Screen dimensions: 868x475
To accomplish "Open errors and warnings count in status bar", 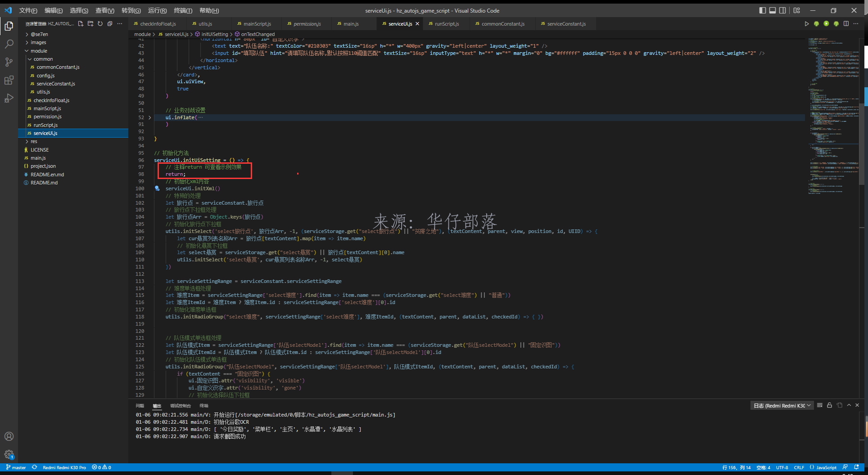I will point(101,467).
